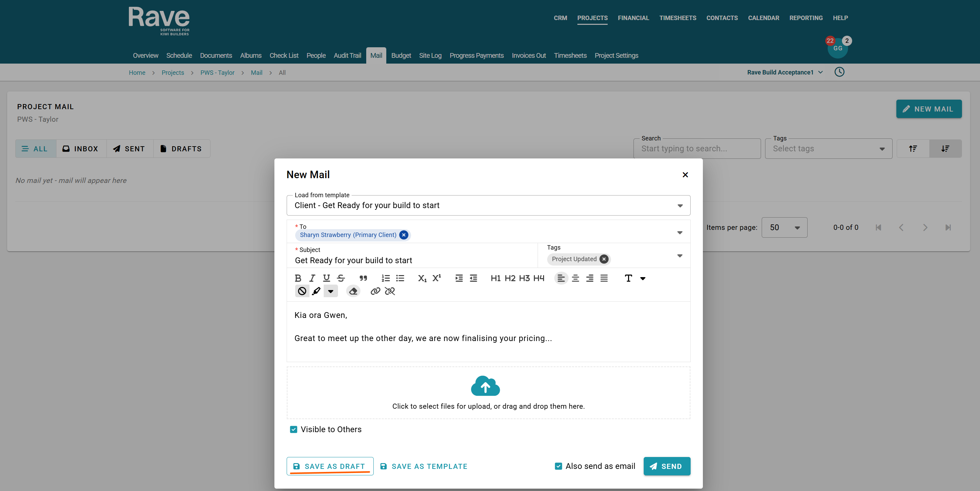This screenshot has width=980, height=491.
Task: Click the clear formatting eraser icon
Action: (x=353, y=291)
